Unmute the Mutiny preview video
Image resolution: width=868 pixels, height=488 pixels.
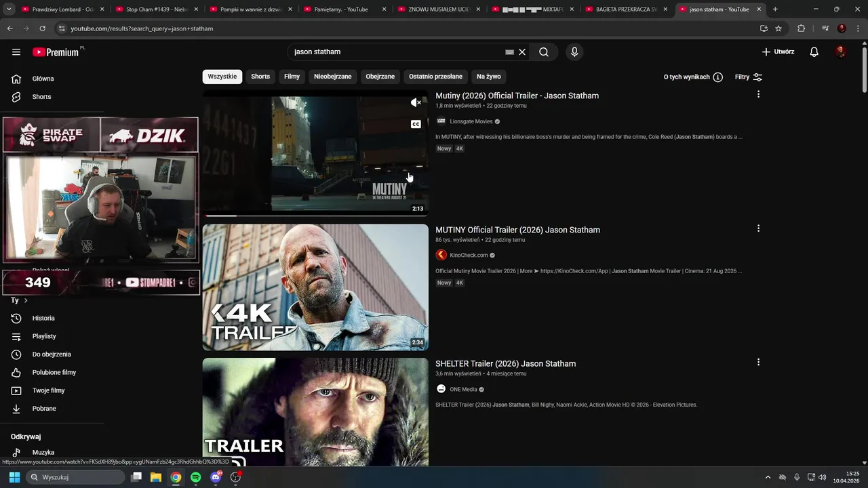click(x=416, y=103)
